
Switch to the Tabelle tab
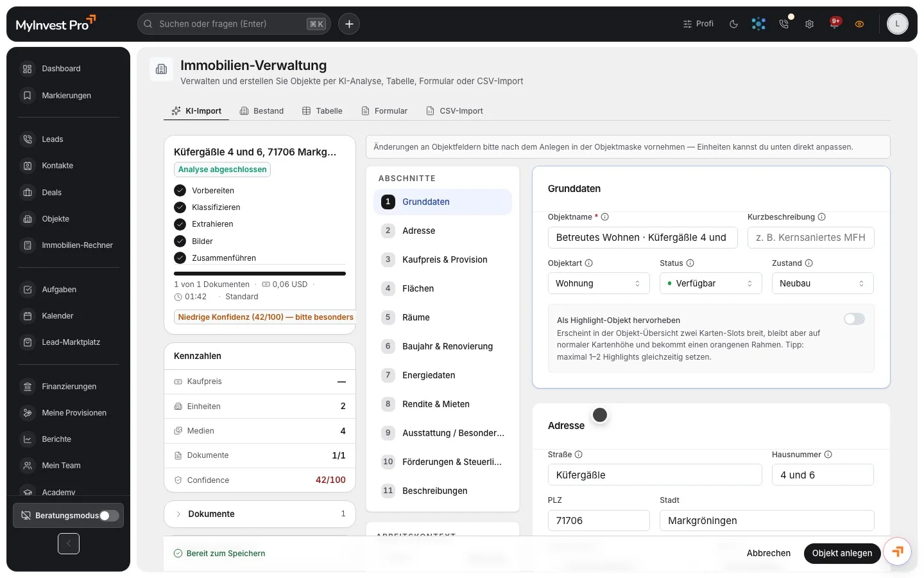(x=323, y=111)
